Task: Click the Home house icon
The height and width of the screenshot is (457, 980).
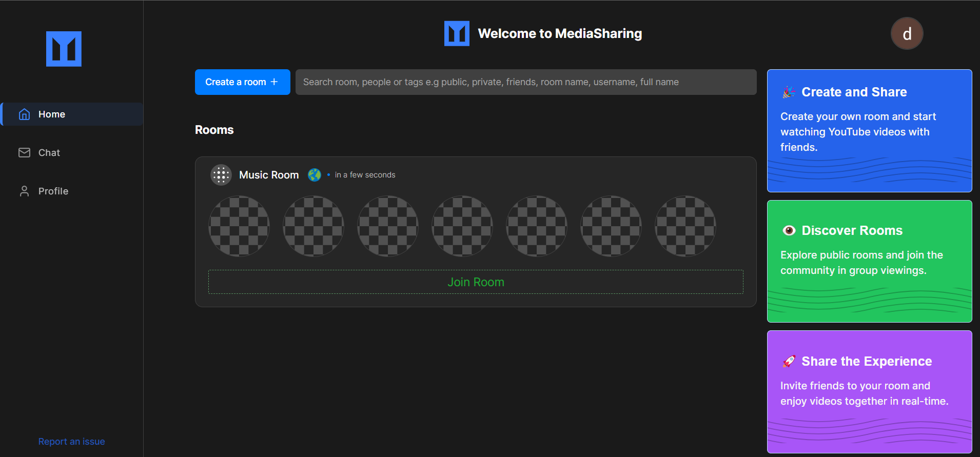Action: pos(24,114)
